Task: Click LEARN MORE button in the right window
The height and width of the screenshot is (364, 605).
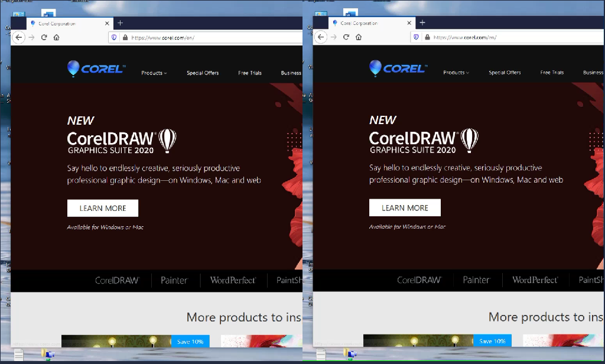Action: (x=405, y=207)
